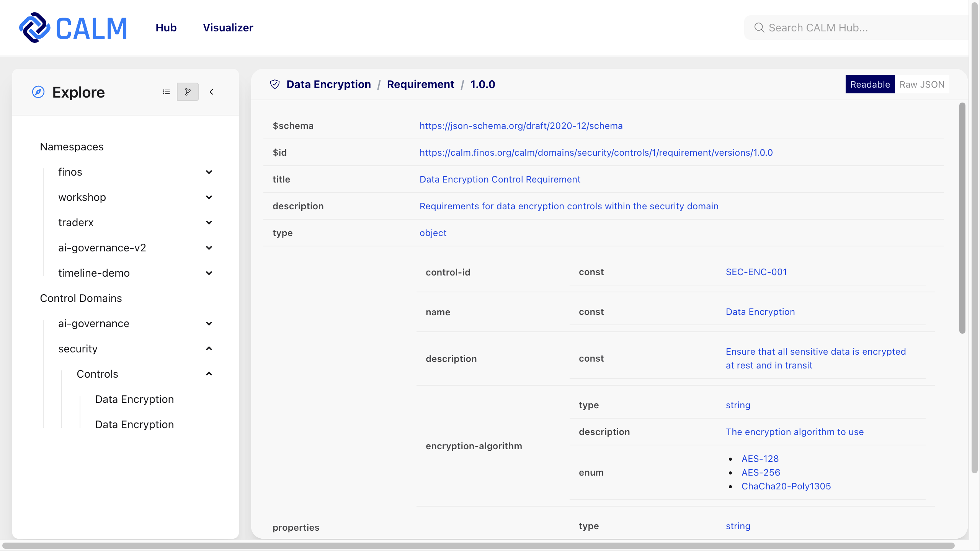The height and width of the screenshot is (551, 980).
Task: Select the ai-governance domain label
Action: click(x=94, y=323)
